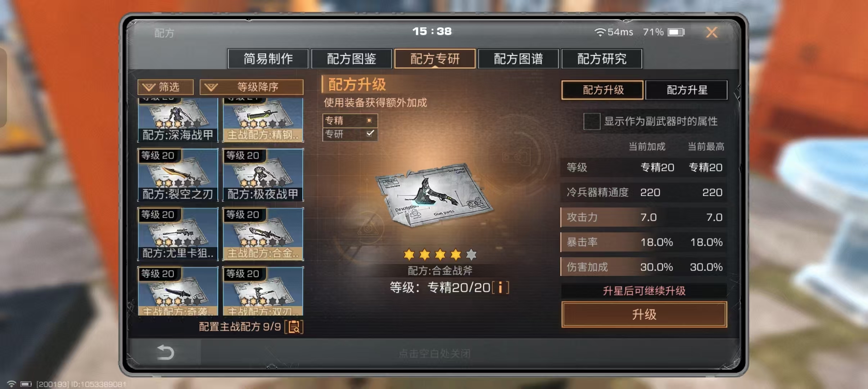Switch to 配方升星 panel
The image size is (868, 389).
(687, 90)
